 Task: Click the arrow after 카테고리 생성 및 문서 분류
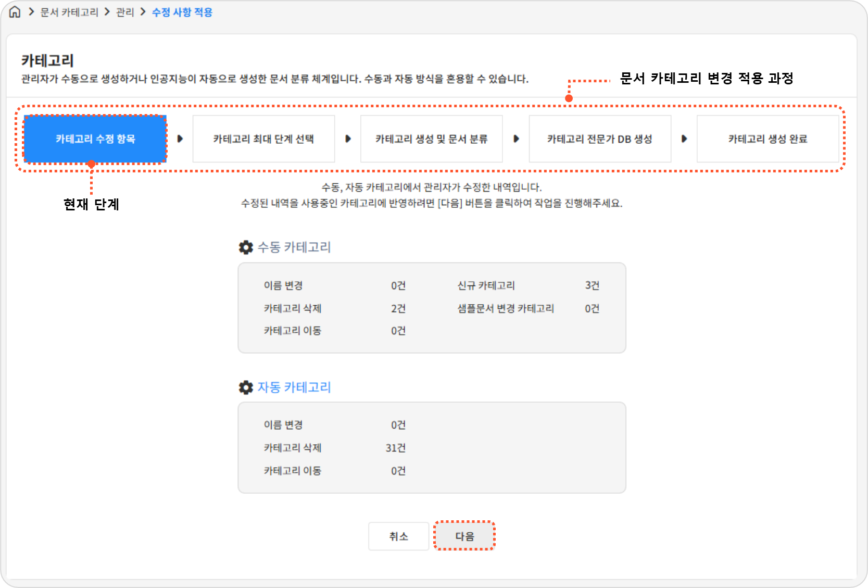point(516,139)
